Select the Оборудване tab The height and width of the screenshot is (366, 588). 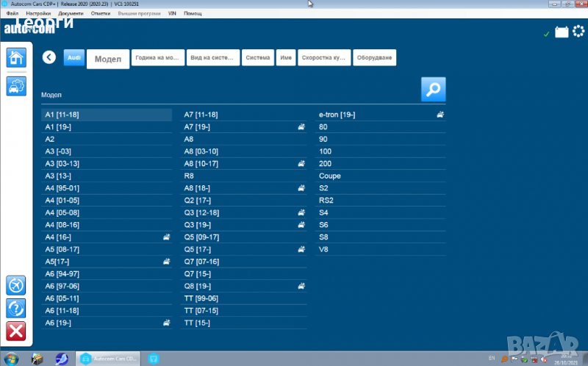point(374,58)
